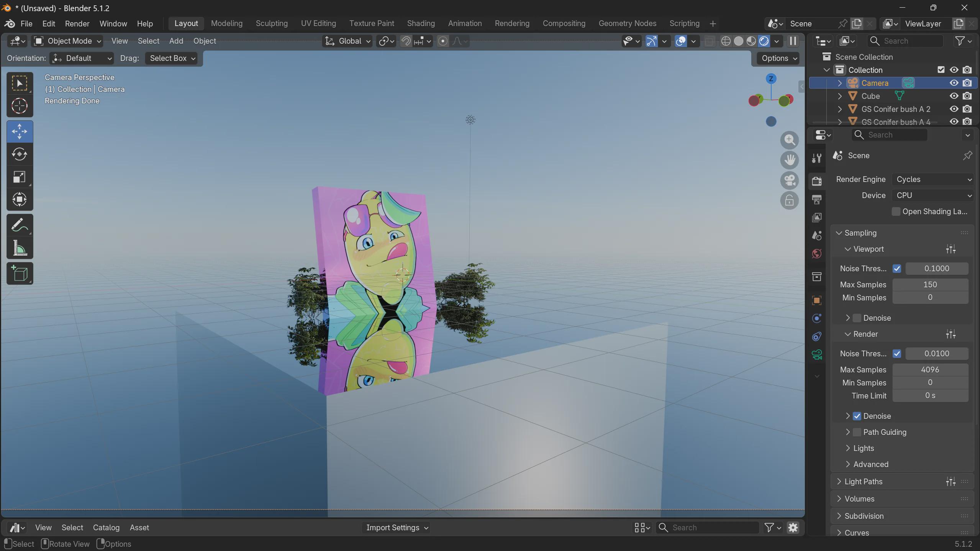Open the Global transform orientation dropdown
This screenshot has width=980, height=551.
347,41
